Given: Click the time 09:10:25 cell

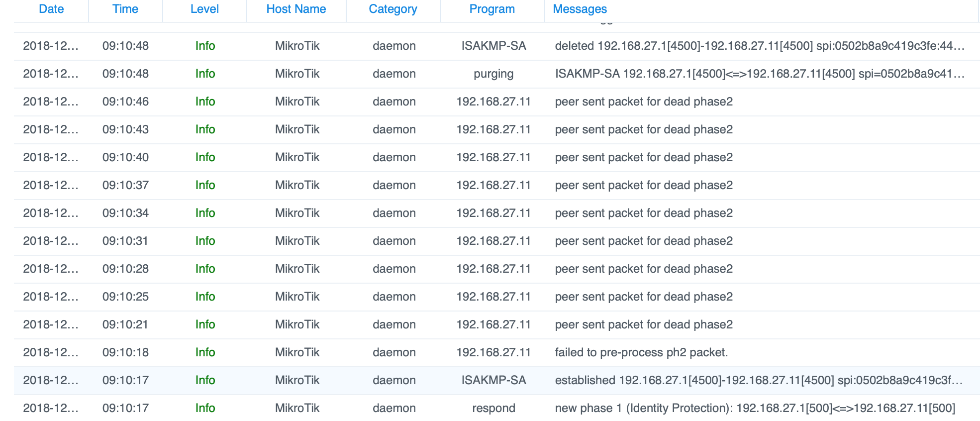Looking at the screenshot, I should pyautogui.click(x=125, y=297).
